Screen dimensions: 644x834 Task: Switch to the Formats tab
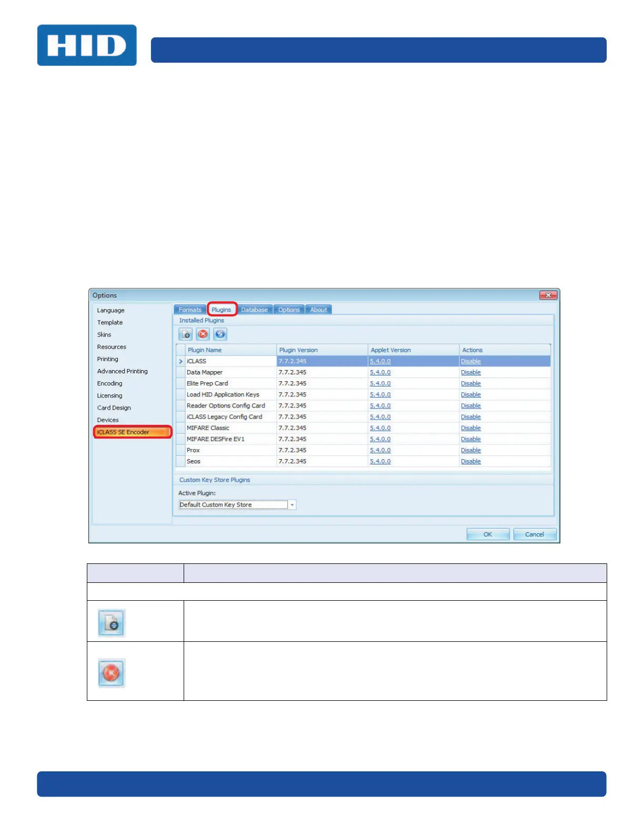tap(190, 310)
